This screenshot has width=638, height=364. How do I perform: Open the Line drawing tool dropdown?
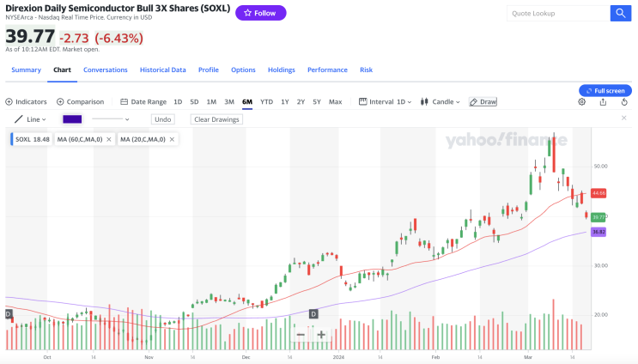coord(30,119)
